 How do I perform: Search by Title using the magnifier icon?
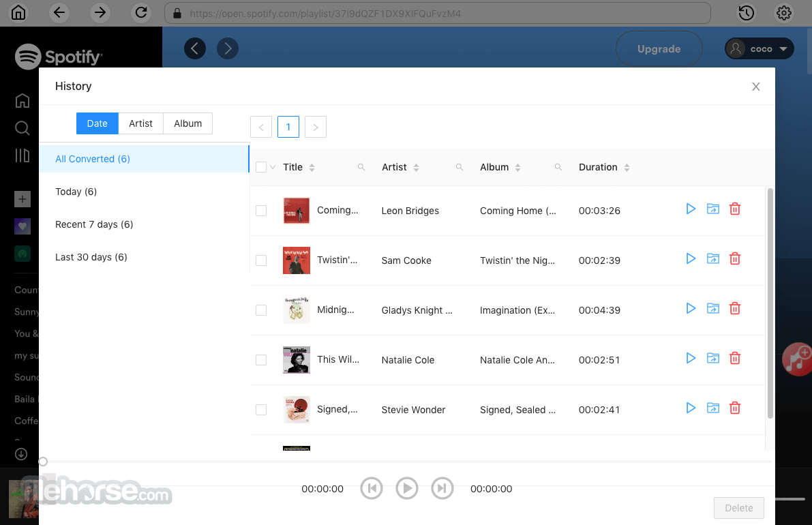tap(361, 167)
